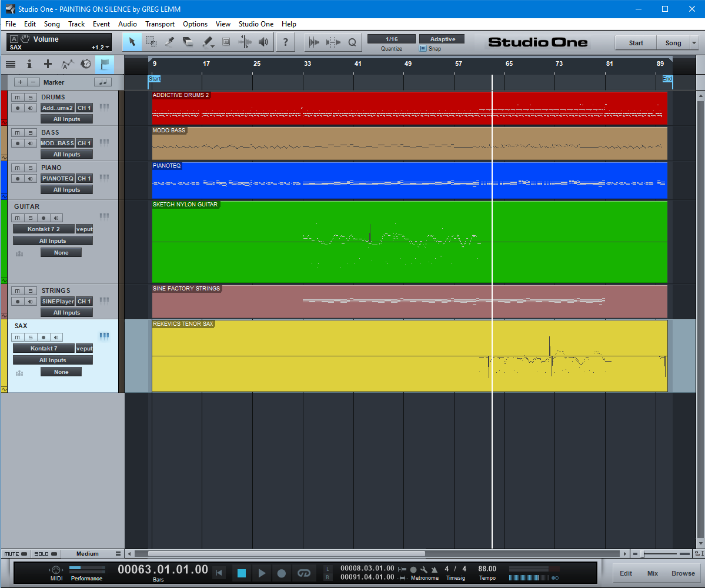Screen dimensions: 705x588
Task: Open the Track menu
Action: tap(76, 24)
